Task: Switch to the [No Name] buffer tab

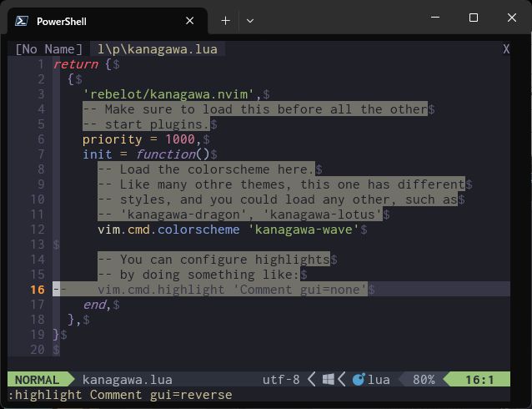Action: click(49, 49)
